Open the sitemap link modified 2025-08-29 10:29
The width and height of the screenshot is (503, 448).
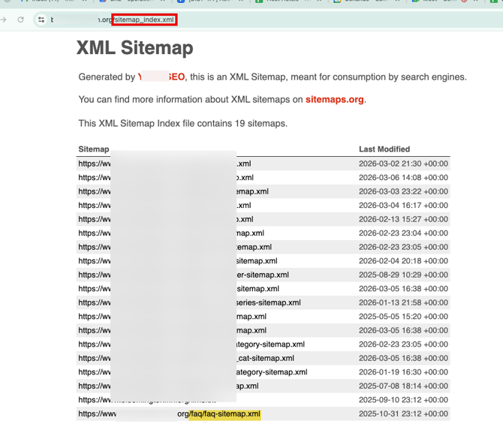[180, 275]
